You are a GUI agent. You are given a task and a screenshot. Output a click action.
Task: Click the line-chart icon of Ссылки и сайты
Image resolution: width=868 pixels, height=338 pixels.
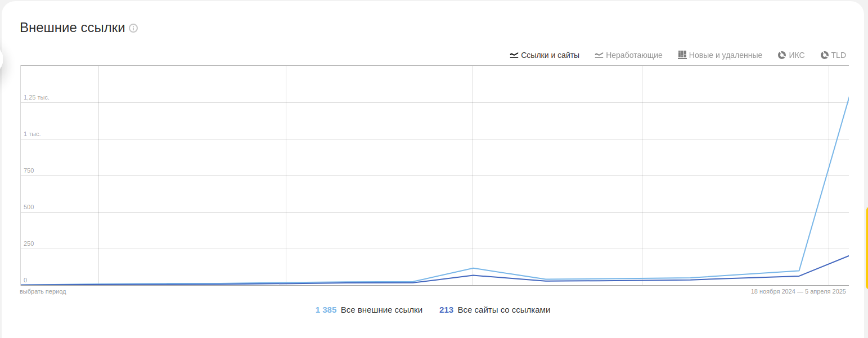point(514,55)
